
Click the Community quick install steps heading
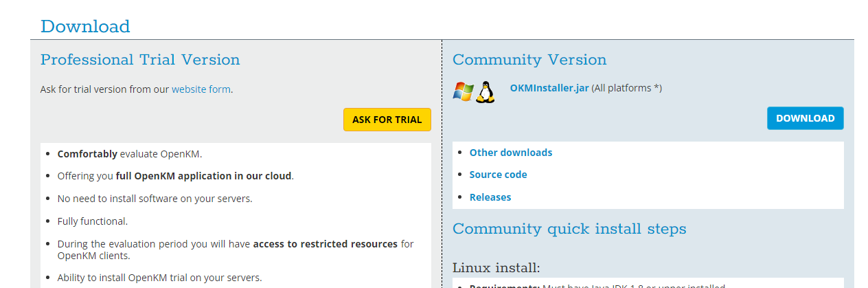569,229
